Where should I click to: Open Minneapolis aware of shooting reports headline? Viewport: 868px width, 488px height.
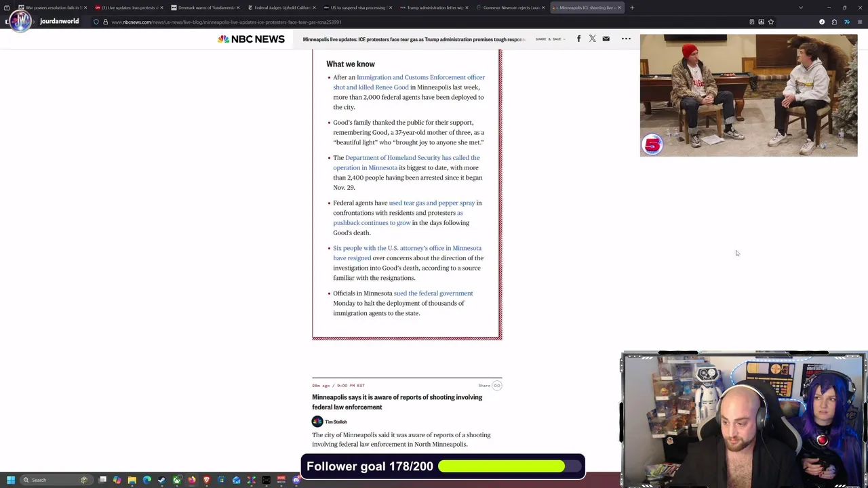(397, 402)
